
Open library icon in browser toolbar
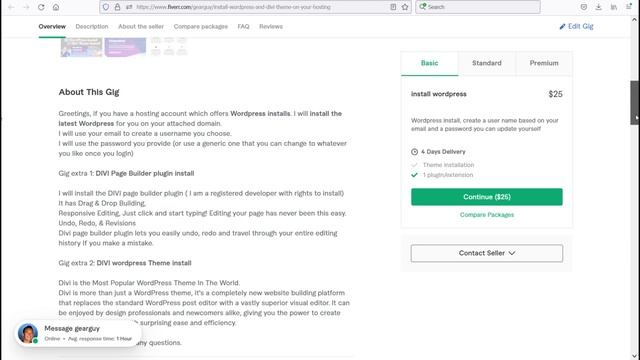613,7
